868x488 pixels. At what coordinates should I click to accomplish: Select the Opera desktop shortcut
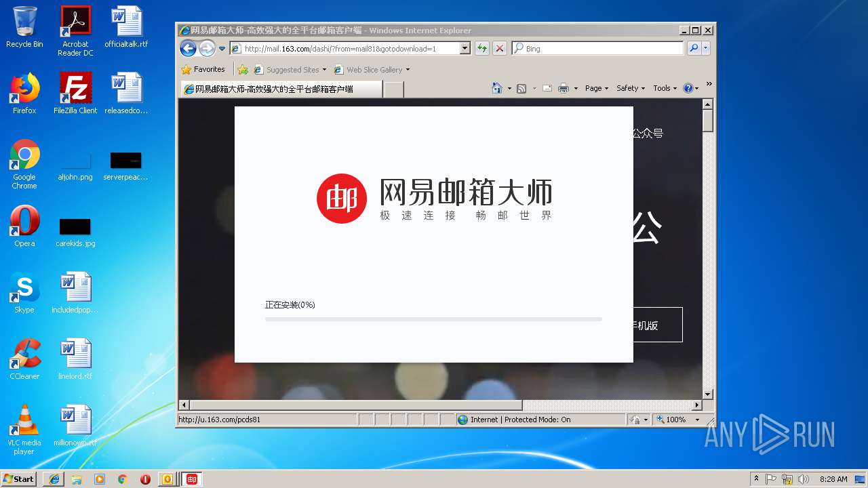coord(24,226)
